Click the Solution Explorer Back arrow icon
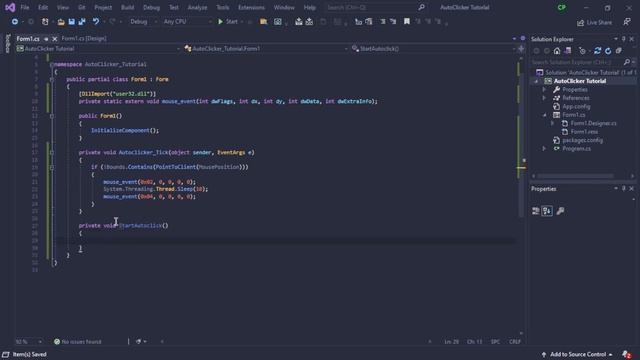The image size is (640, 360). coord(536,51)
